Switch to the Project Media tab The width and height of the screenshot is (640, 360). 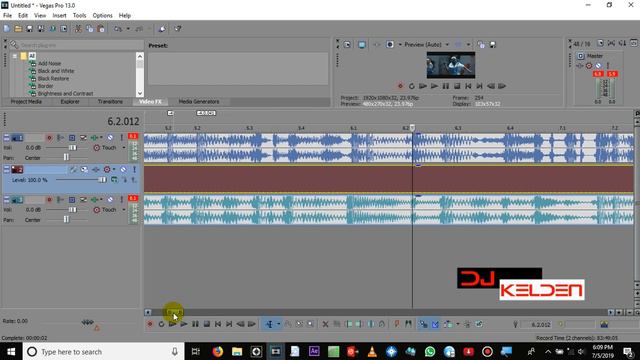(26, 102)
